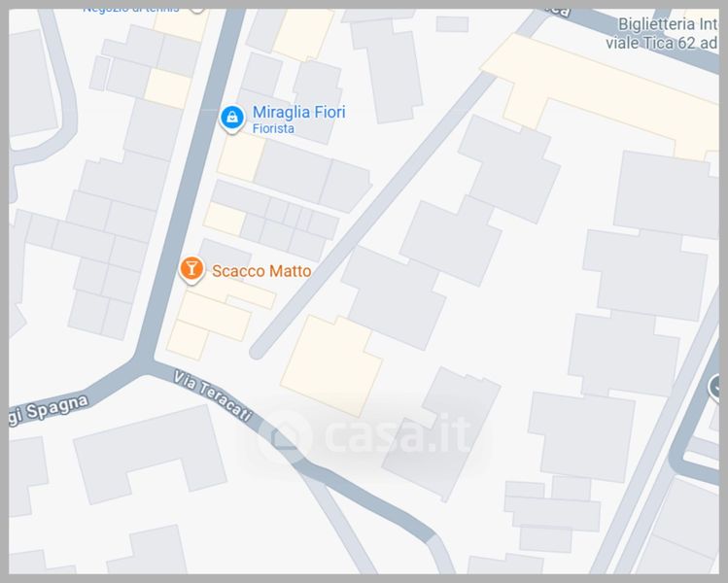The width and height of the screenshot is (728, 583).
Task: Click the cut-off pin beside Negozio di tennis
Action: coord(198,11)
